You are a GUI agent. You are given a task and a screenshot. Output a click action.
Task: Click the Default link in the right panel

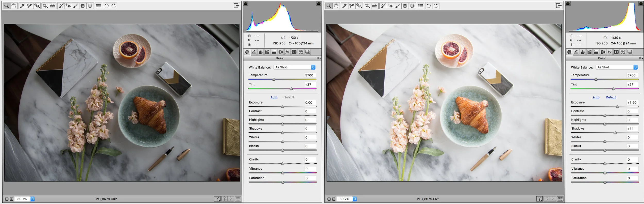click(x=611, y=97)
